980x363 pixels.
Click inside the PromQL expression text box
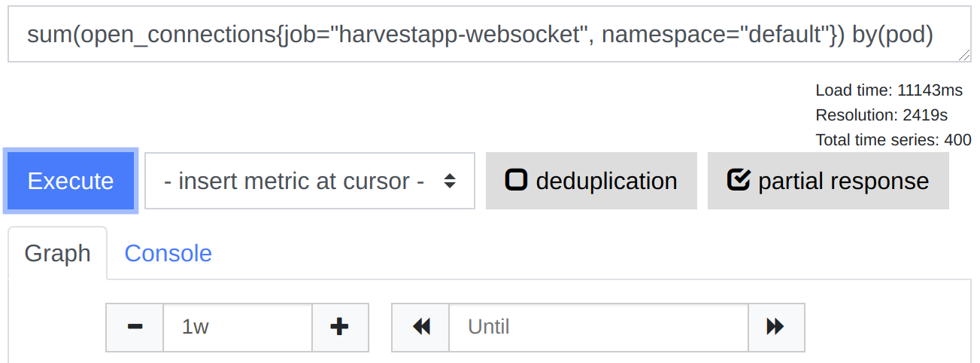[490, 34]
